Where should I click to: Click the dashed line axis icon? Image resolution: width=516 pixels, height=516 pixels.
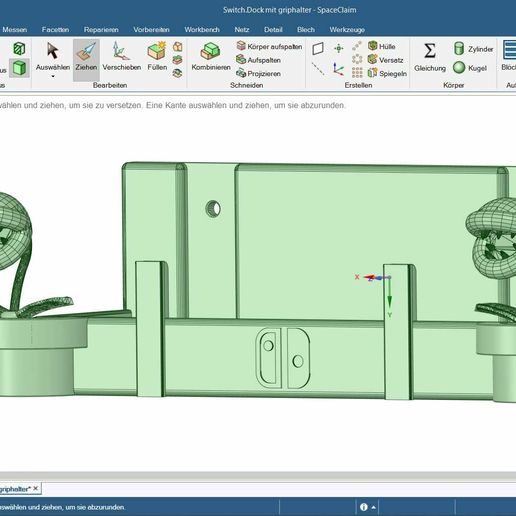click(318, 69)
